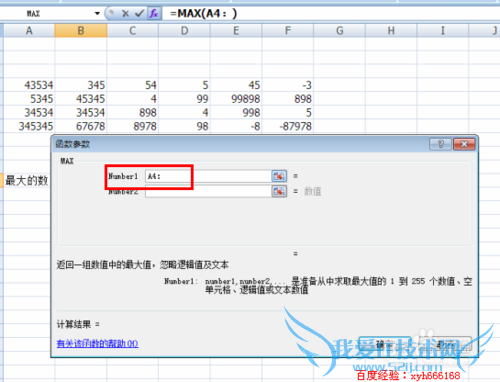Click cell containing 67678
Image resolution: width=500 pixels, height=382 pixels.
[81, 126]
